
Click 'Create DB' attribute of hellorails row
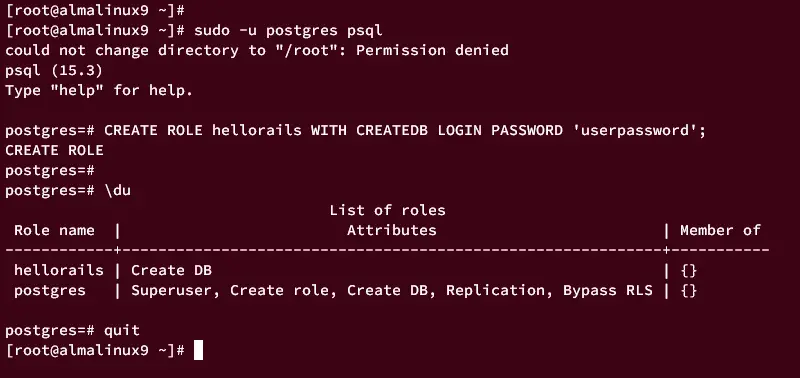tap(171, 270)
